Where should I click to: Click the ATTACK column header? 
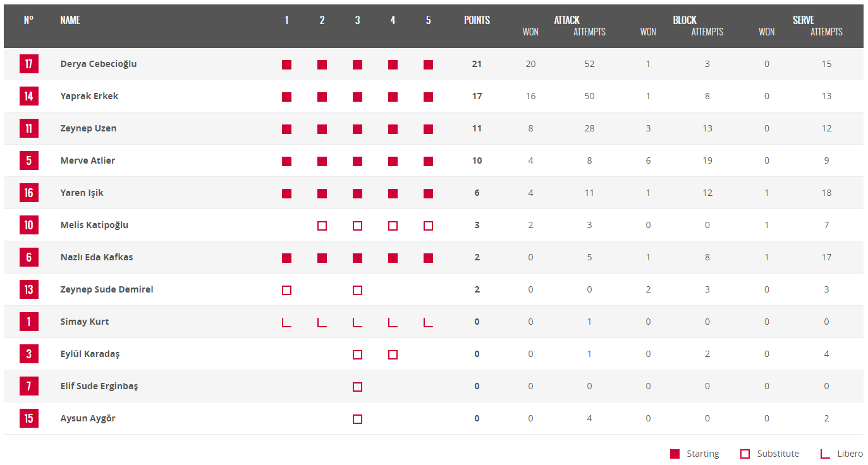click(566, 20)
